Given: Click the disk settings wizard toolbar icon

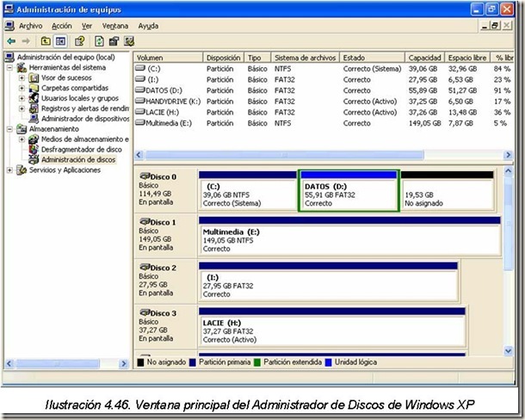Looking at the screenshot, I should (x=129, y=41).
